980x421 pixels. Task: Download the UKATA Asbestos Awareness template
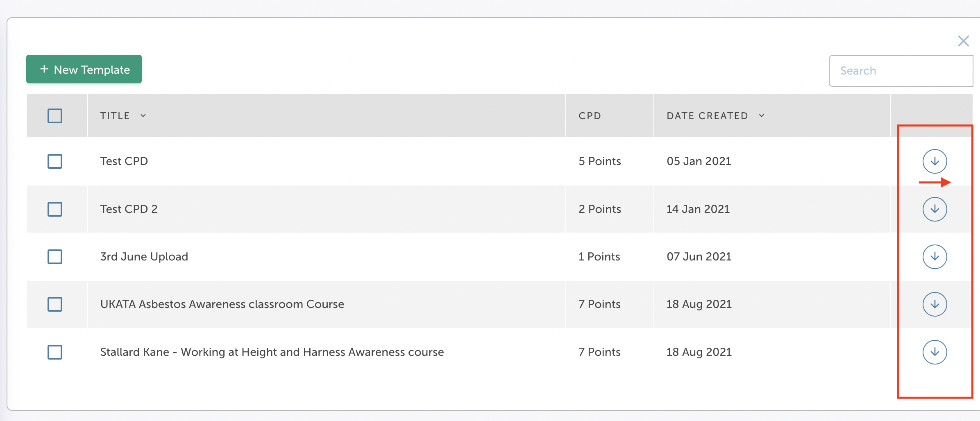(x=935, y=304)
